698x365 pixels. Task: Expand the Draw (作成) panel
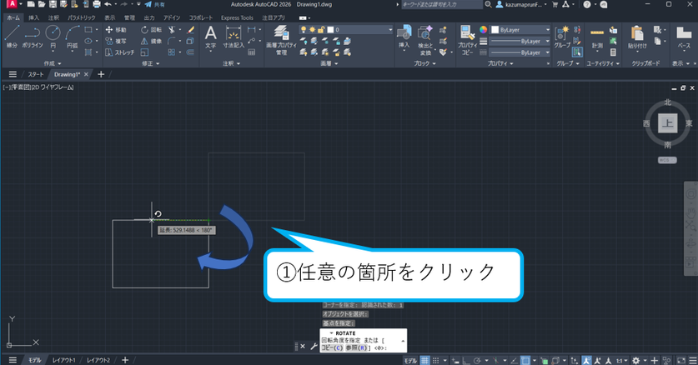53,64
